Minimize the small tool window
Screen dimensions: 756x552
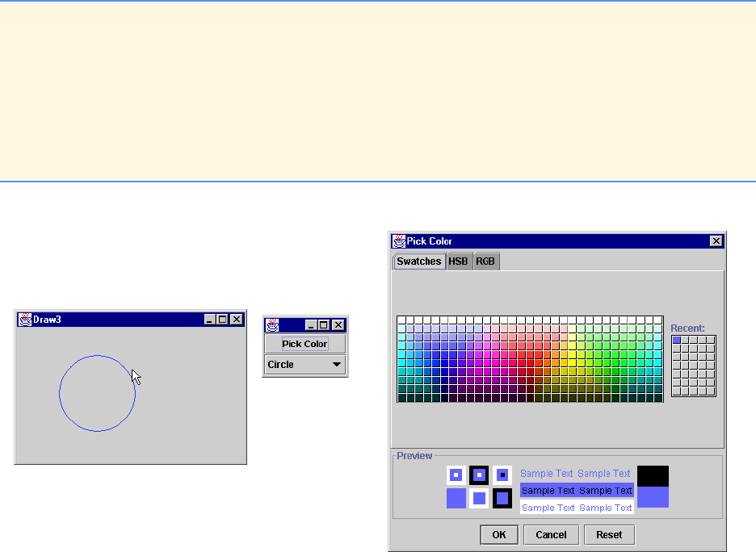click(311, 325)
